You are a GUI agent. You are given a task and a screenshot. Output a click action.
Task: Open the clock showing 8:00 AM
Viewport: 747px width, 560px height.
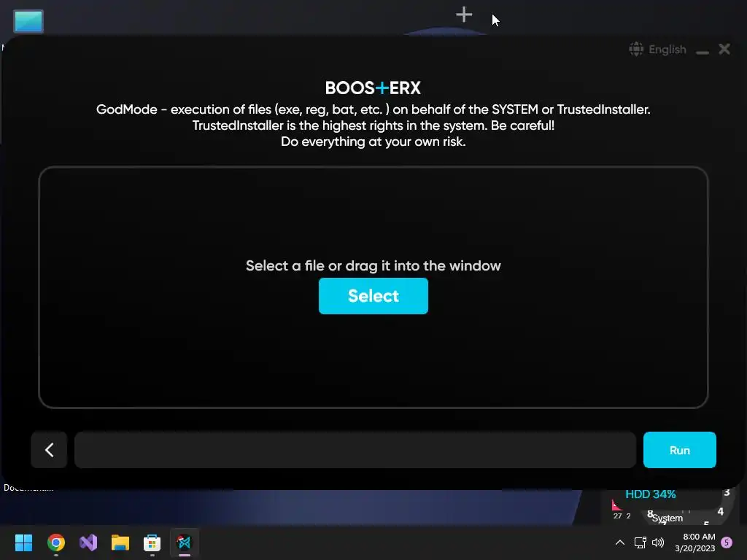coord(695,542)
